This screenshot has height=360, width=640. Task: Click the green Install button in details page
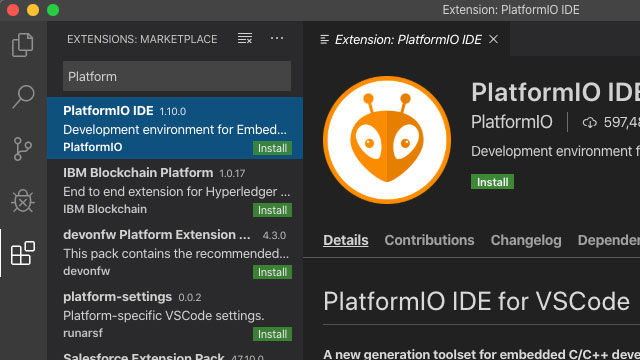point(492,182)
